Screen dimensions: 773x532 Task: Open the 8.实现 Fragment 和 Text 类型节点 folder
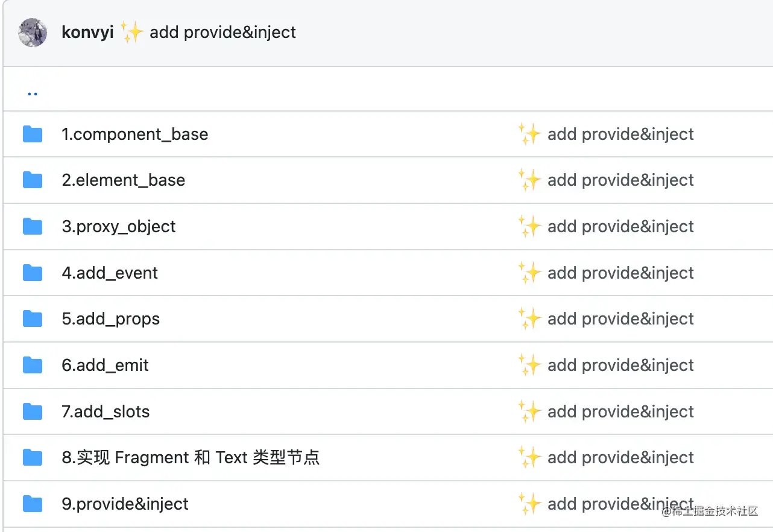pos(191,458)
